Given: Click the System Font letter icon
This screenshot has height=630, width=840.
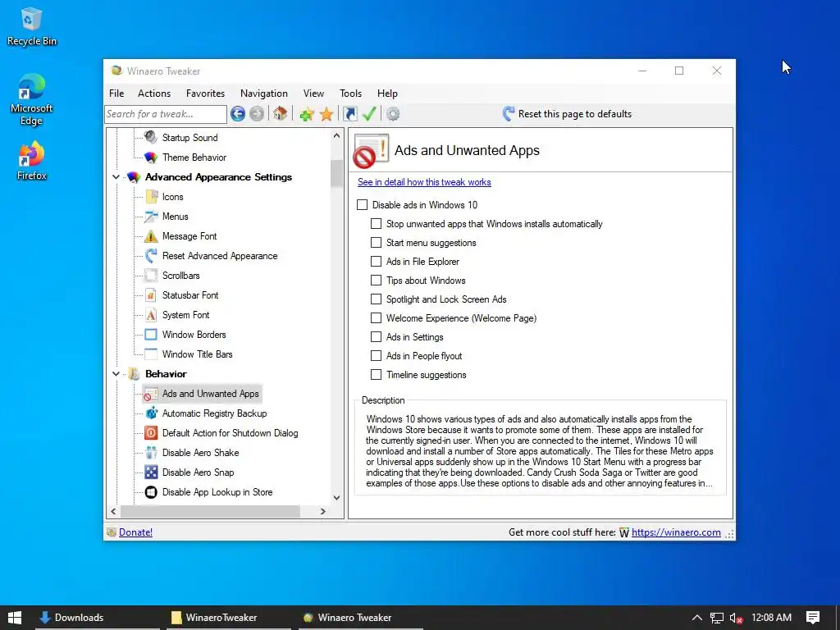Looking at the screenshot, I should (x=151, y=315).
